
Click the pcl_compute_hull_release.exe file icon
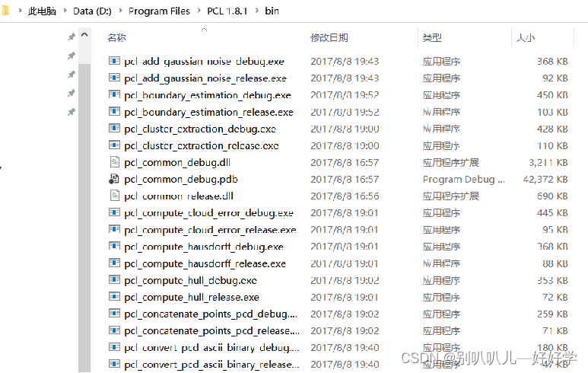(114, 297)
